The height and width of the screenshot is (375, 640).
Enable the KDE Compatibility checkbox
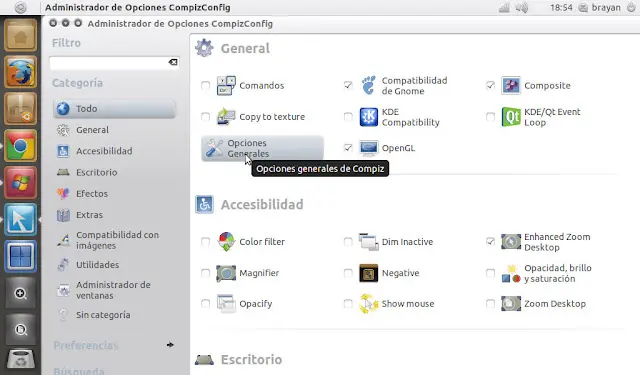pos(348,117)
